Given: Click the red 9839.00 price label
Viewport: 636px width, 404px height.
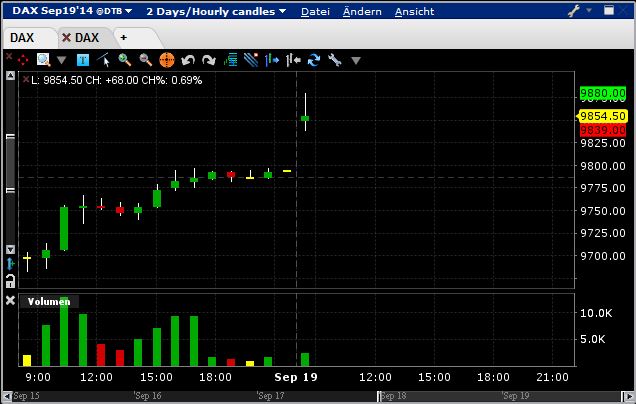Looking at the screenshot, I should tap(603, 130).
